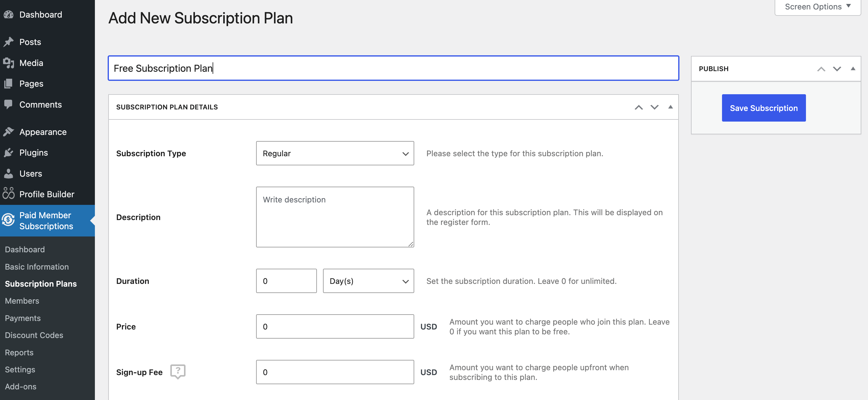868x400 pixels.
Task: Click the Plugins plug icon
Action: click(x=9, y=153)
